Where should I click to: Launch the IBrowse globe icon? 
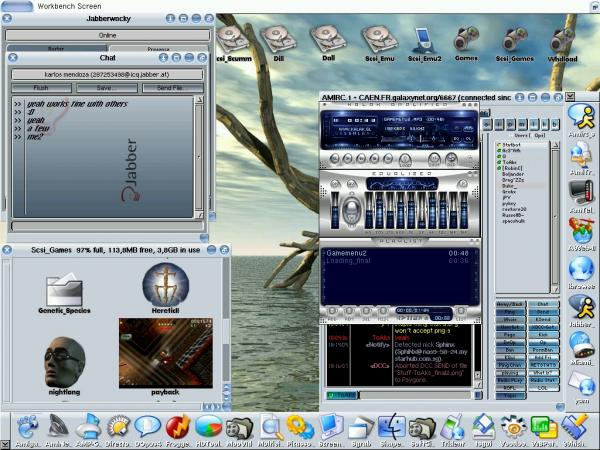pos(582,272)
